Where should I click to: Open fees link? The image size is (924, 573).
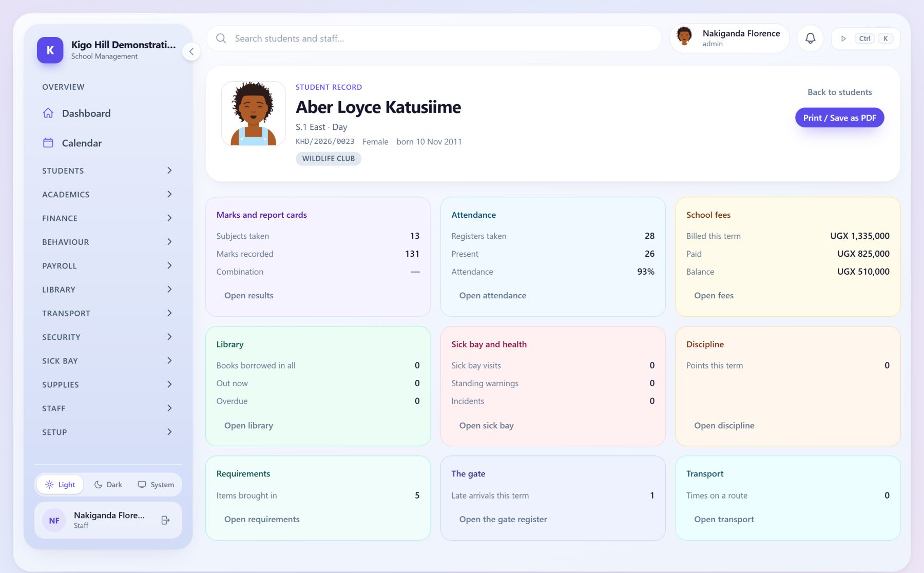click(714, 295)
